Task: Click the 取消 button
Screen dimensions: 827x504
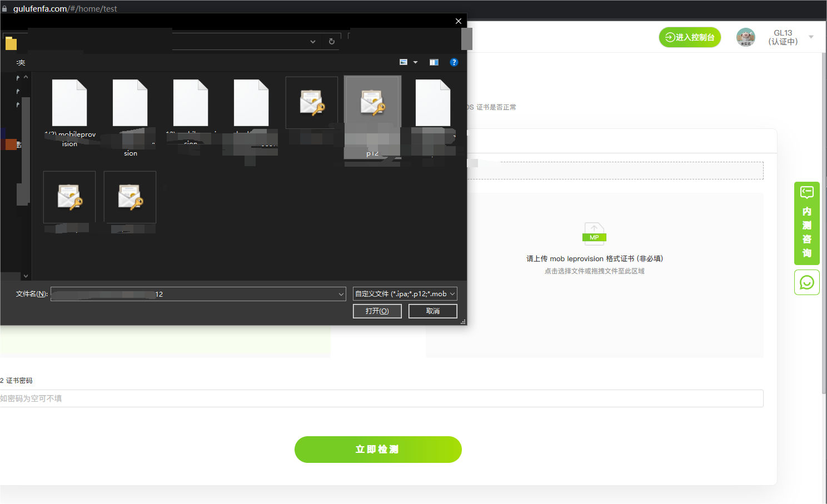Action: (433, 311)
